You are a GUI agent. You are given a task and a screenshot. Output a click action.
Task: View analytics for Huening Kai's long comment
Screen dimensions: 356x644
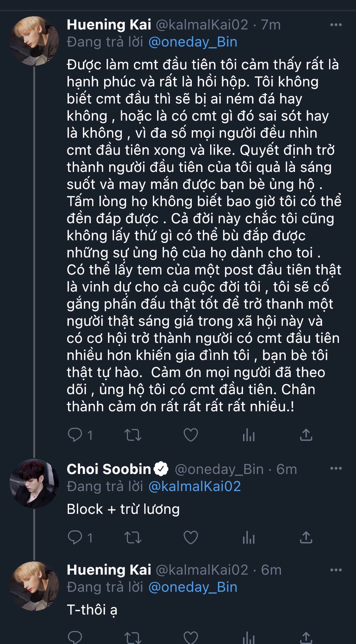pyautogui.click(x=248, y=435)
